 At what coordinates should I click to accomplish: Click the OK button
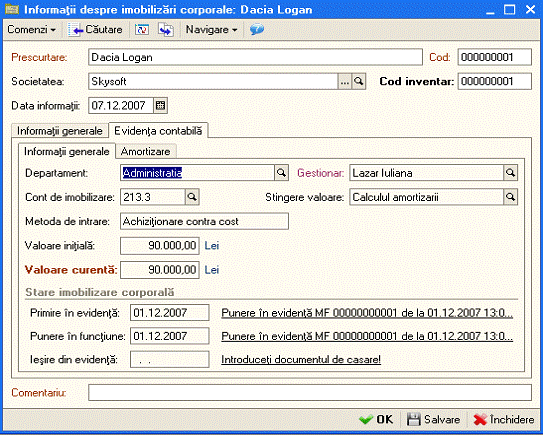(376, 419)
